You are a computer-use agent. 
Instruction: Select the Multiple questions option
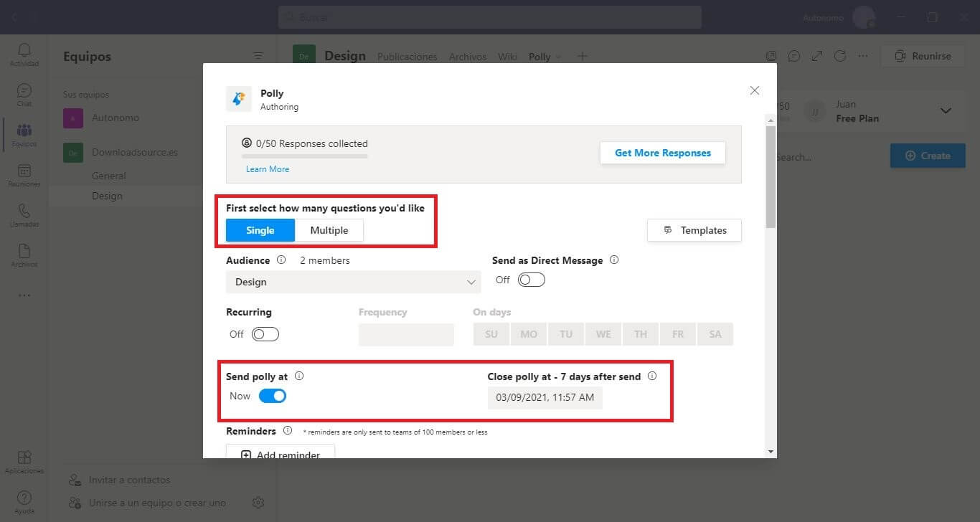pos(329,230)
